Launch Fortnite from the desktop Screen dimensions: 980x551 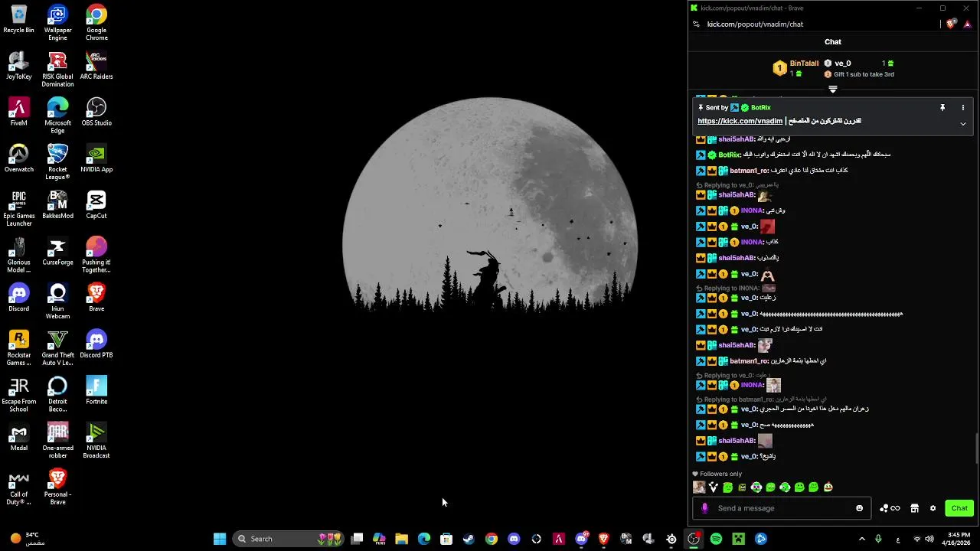(96, 391)
